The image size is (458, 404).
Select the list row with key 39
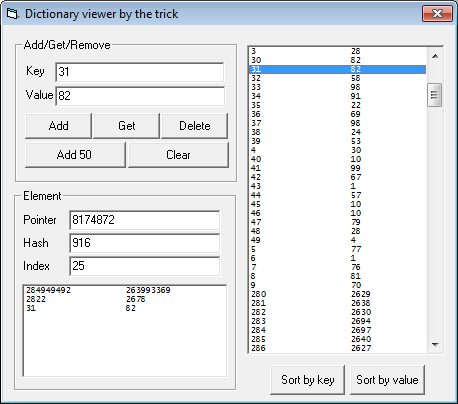(x=338, y=141)
